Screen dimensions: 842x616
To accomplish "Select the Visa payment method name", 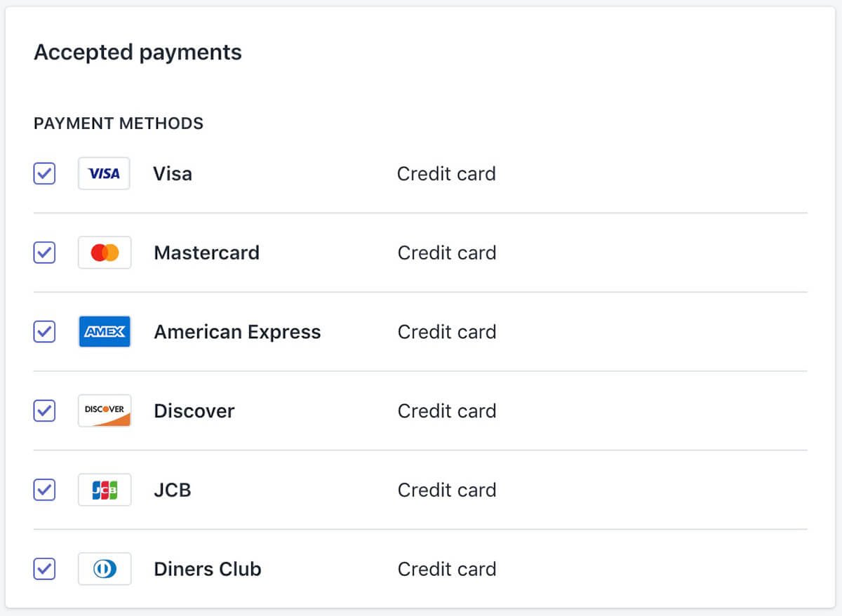I will 172,173.
